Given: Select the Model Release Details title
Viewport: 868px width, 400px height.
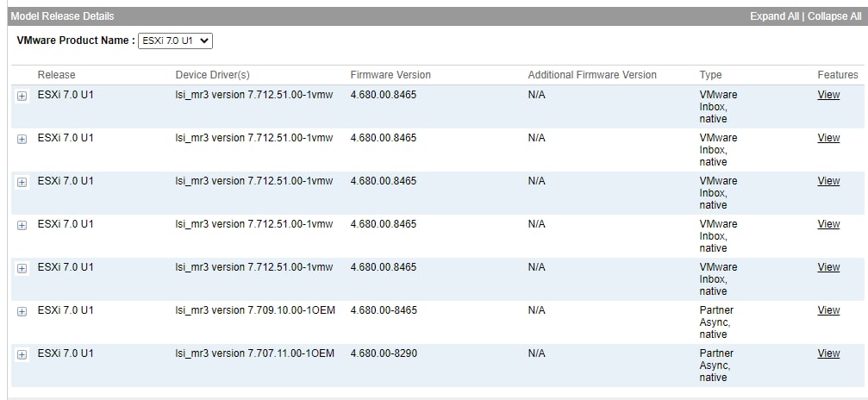Looking at the screenshot, I should point(63,16).
